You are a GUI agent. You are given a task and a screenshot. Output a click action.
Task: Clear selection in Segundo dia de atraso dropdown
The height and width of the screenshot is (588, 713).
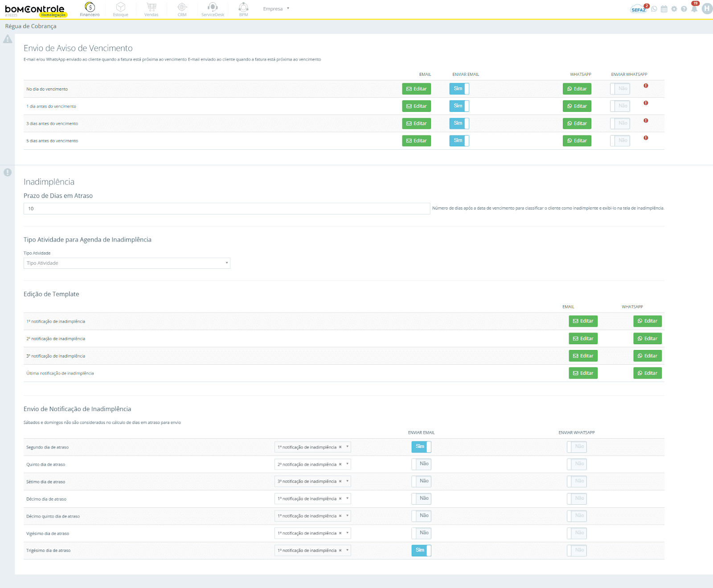click(x=340, y=447)
